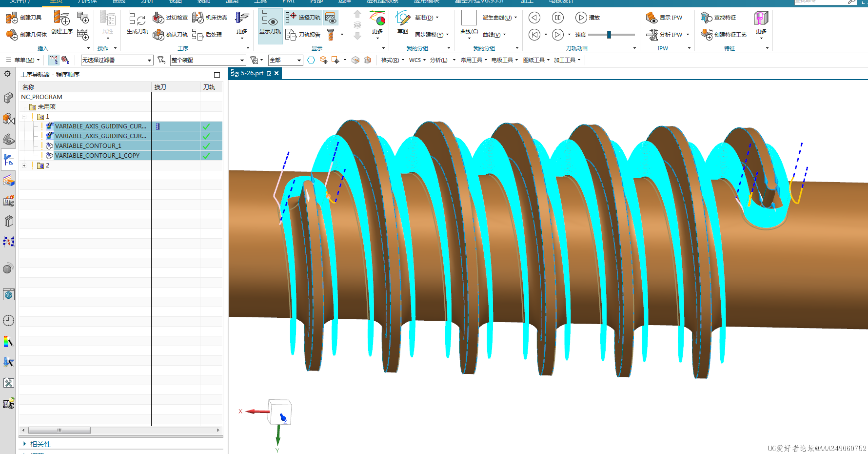Open 菜单(M) menu dropdown
868x454 pixels.
[x=23, y=60]
